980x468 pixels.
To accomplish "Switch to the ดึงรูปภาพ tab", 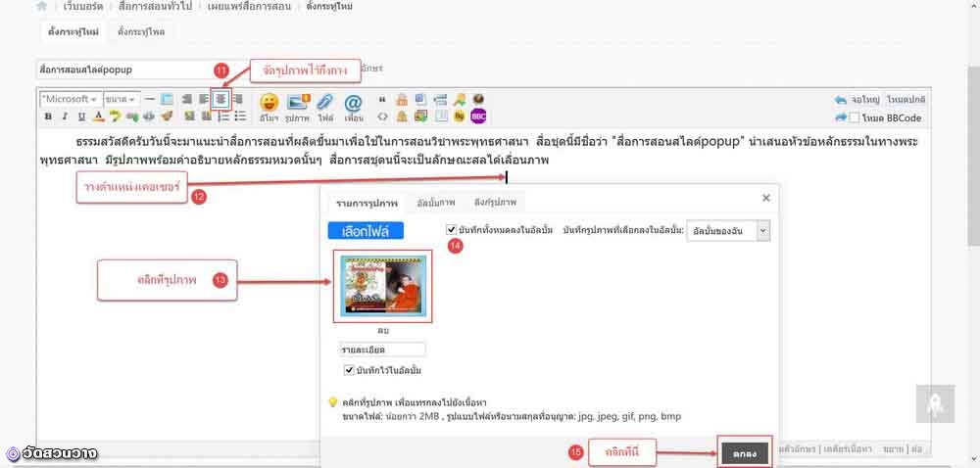I will pyautogui.click(x=496, y=203).
